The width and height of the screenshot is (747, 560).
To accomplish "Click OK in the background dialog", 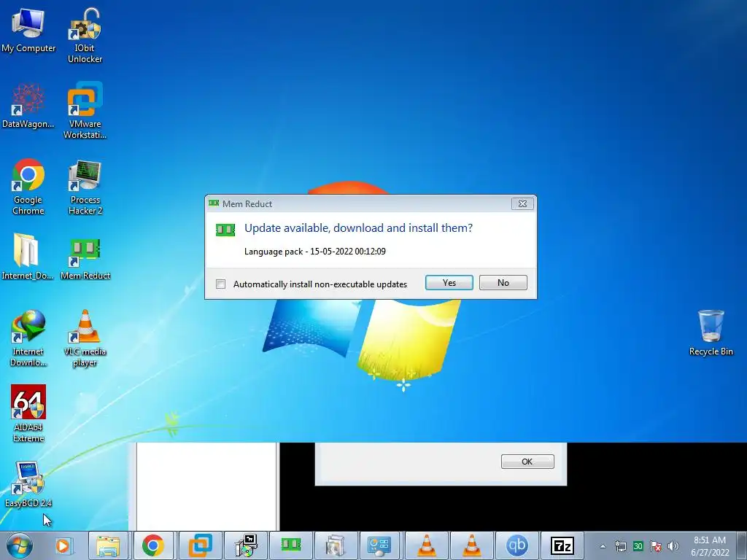I will pyautogui.click(x=527, y=462).
